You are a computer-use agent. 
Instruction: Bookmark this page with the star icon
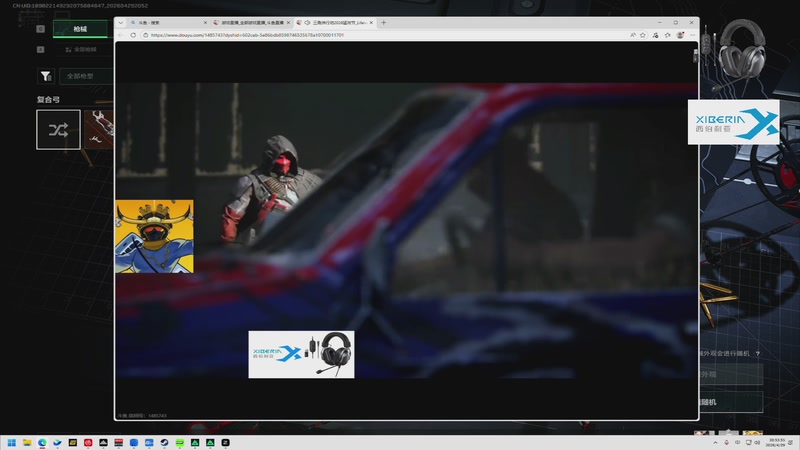(x=643, y=35)
